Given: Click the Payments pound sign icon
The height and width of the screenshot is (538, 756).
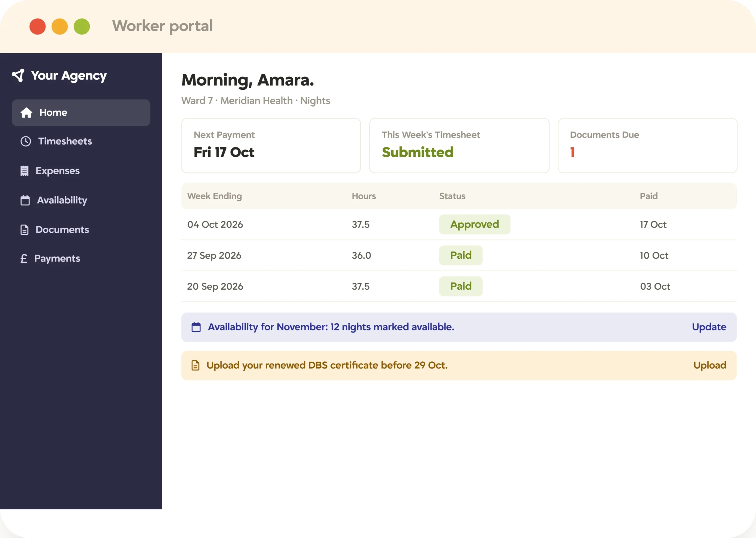Looking at the screenshot, I should tap(24, 258).
